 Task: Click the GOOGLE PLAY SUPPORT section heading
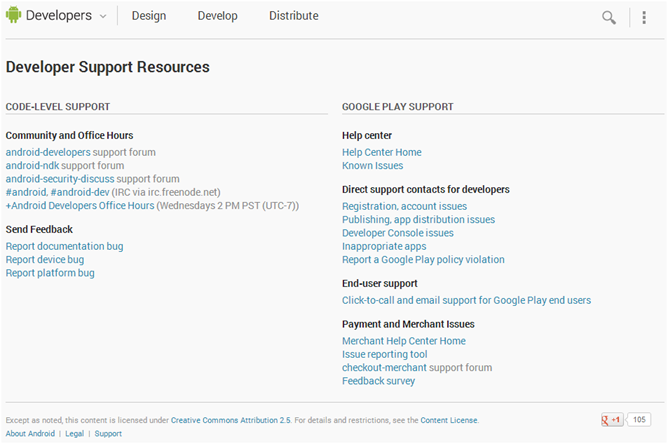coord(397,107)
